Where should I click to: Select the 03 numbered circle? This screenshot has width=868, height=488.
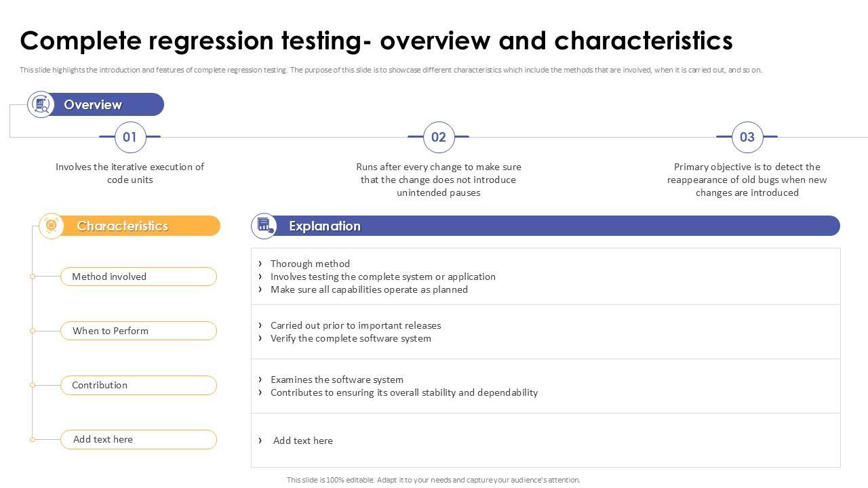coord(747,137)
